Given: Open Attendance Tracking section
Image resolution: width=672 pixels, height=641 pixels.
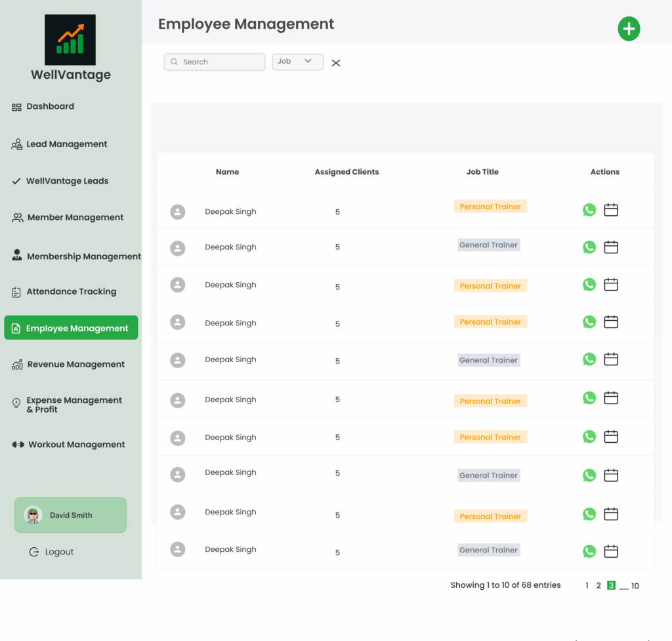Looking at the screenshot, I should pos(71,292).
